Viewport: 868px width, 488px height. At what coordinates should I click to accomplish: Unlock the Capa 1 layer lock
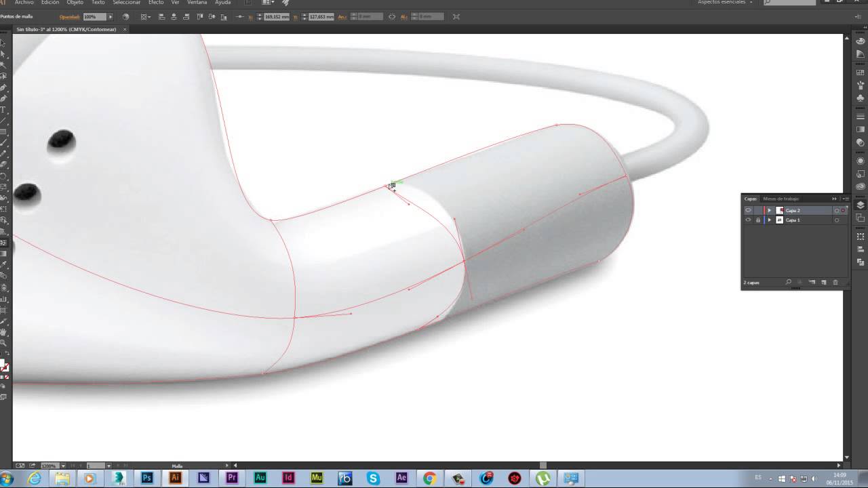pos(758,220)
